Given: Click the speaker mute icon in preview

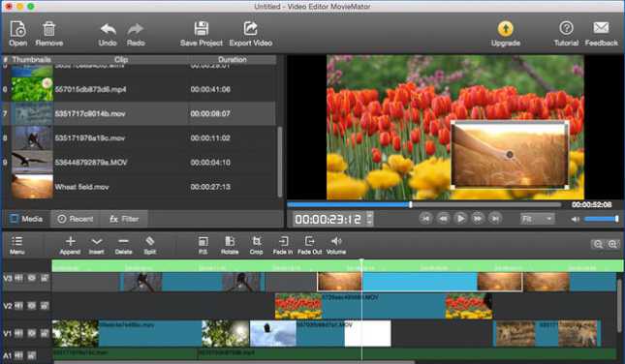Looking at the screenshot, I should [x=575, y=219].
